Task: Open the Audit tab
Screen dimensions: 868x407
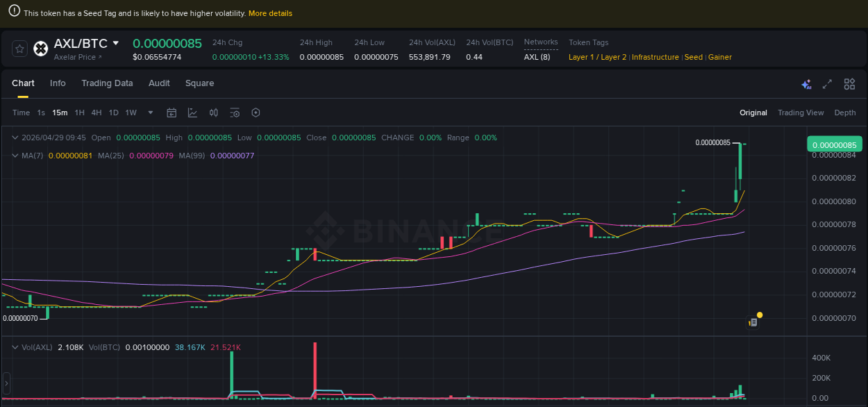Action: [159, 83]
